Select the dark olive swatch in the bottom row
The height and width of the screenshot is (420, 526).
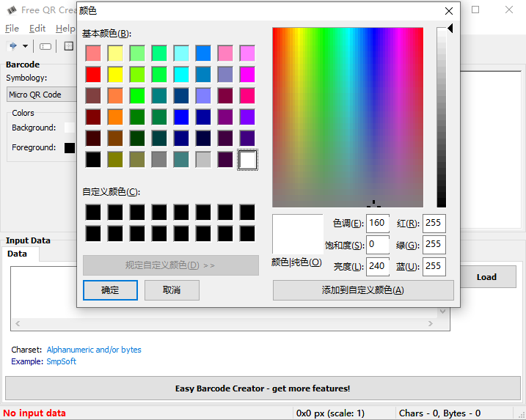pos(115,160)
